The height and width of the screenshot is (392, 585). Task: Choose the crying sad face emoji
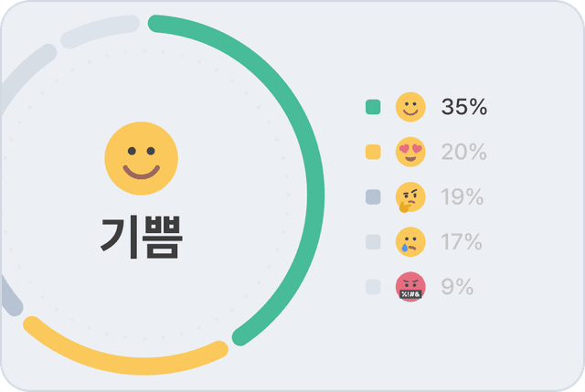click(x=410, y=241)
